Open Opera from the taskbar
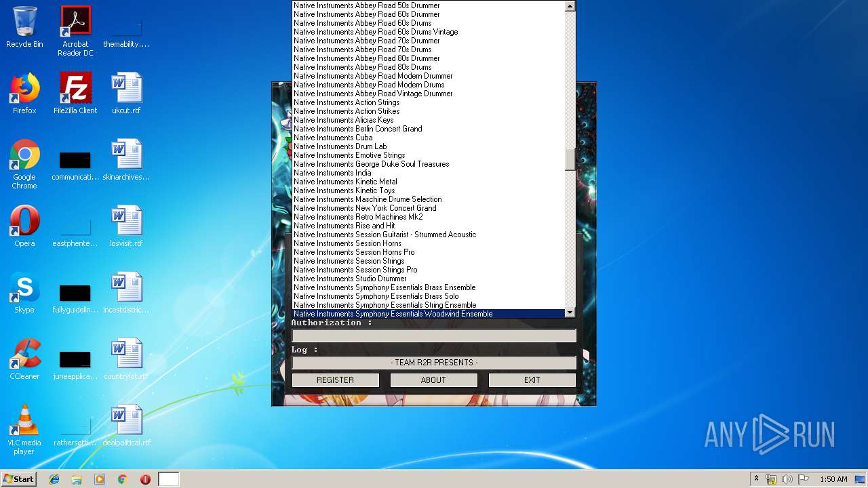The image size is (868, 488). pos(145,479)
